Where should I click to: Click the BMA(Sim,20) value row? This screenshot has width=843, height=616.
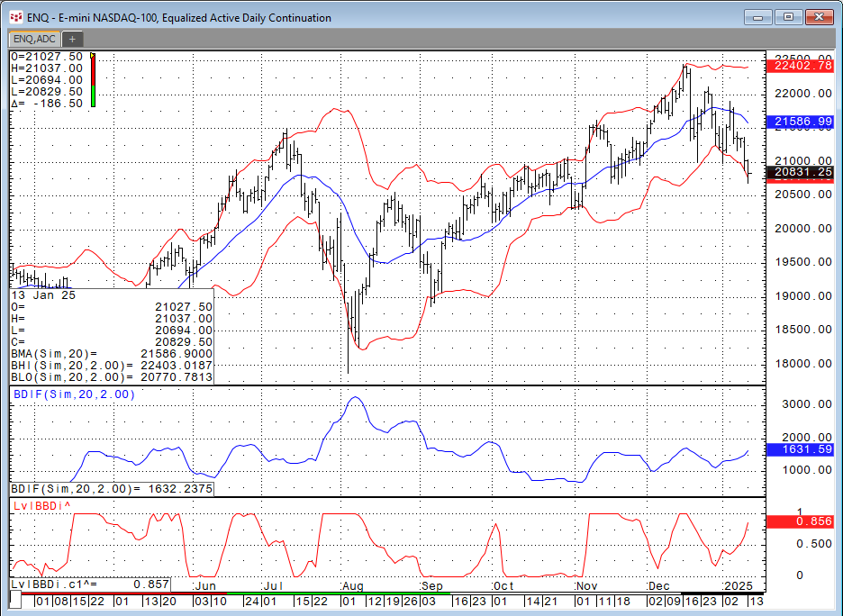[x=112, y=353]
